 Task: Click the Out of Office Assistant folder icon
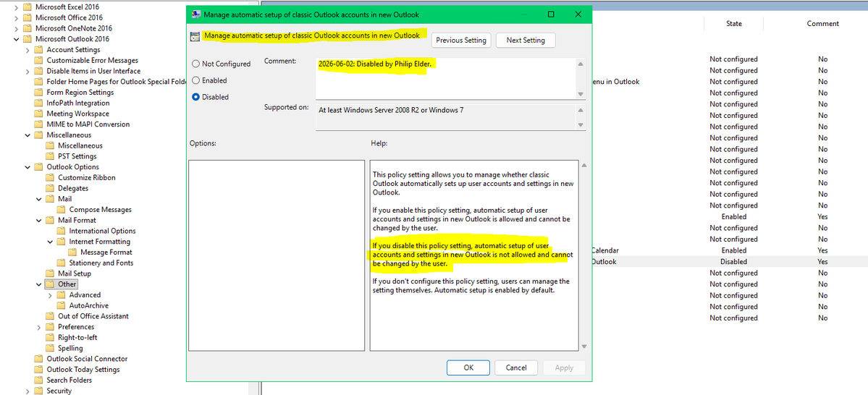(x=50, y=316)
